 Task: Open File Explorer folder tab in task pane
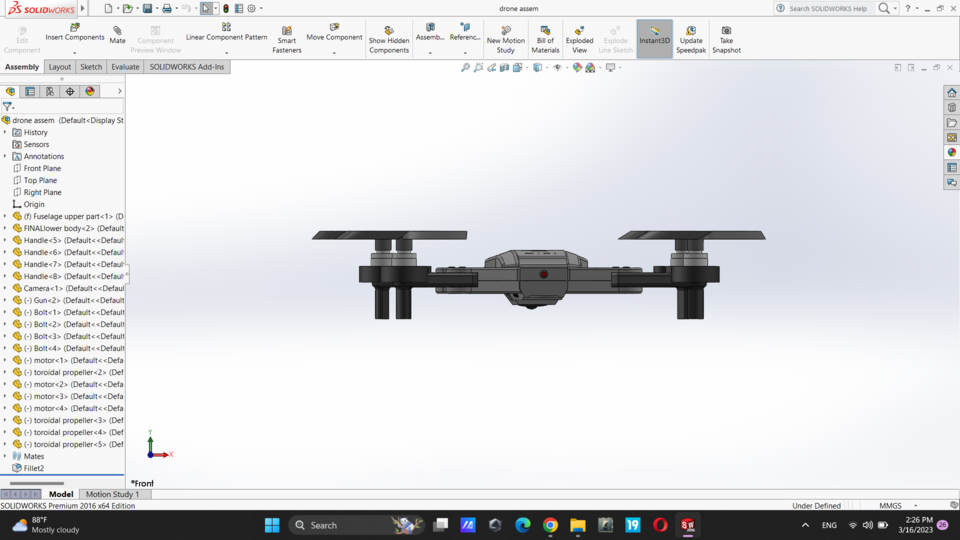click(951, 122)
